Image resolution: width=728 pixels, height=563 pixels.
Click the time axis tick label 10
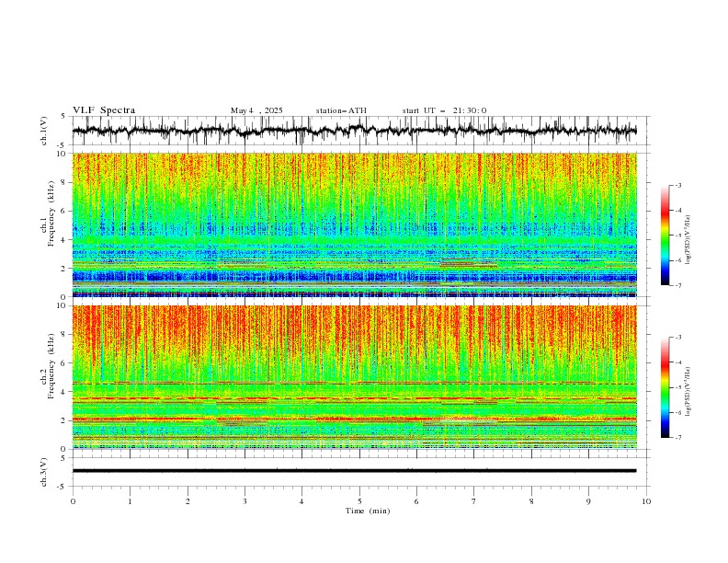click(646, 501)
